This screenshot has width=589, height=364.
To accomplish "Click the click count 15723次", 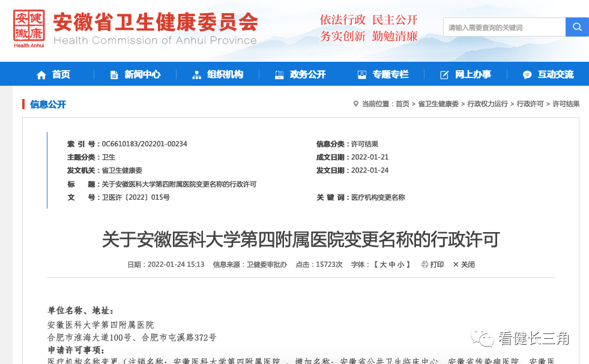I will [x=329, y=264].
